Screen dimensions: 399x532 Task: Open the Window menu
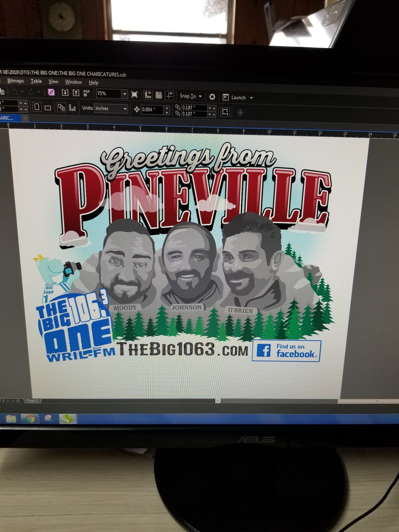point(73,82)
